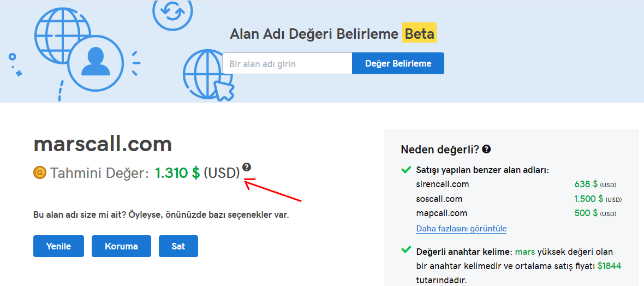Click the help icon next to (USD)
644x286 pixels.
click(x=247, y=167)
